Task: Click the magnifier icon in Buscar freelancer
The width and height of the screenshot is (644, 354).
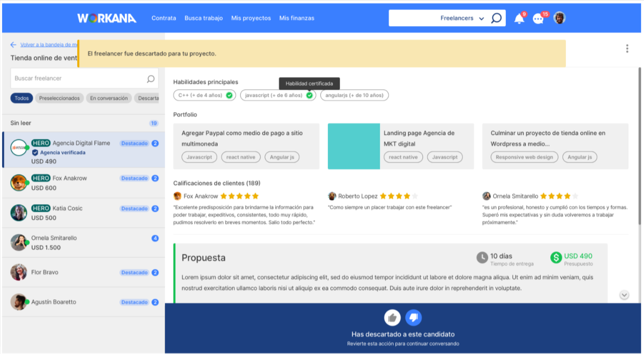Action: [x=150, y=79]
